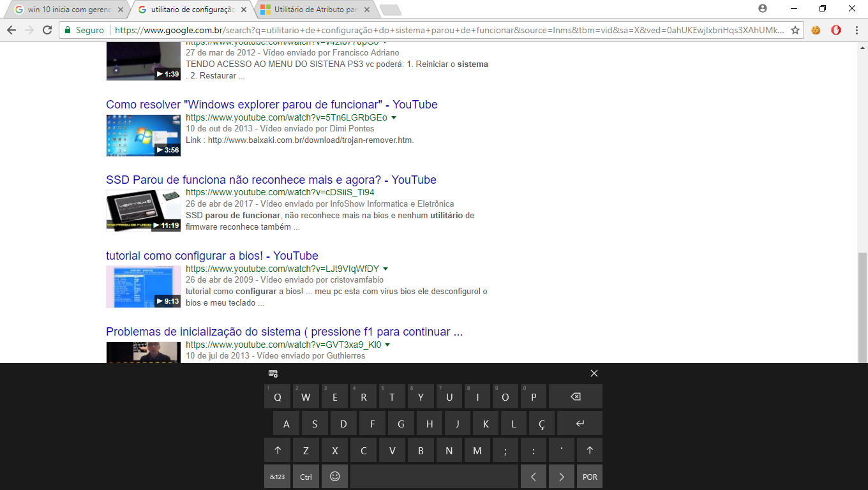
Task: Open 'SSD Parou de funciona não reconhece' result
Action: point(271,180)
